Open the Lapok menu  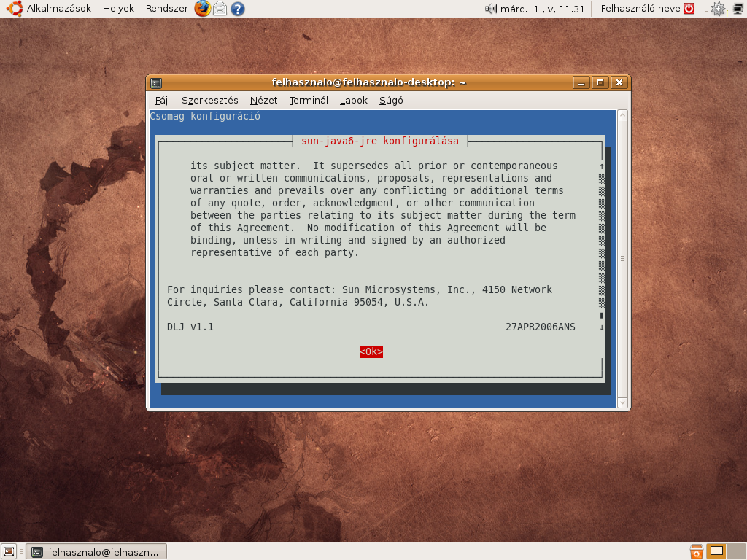click(354, 101)
